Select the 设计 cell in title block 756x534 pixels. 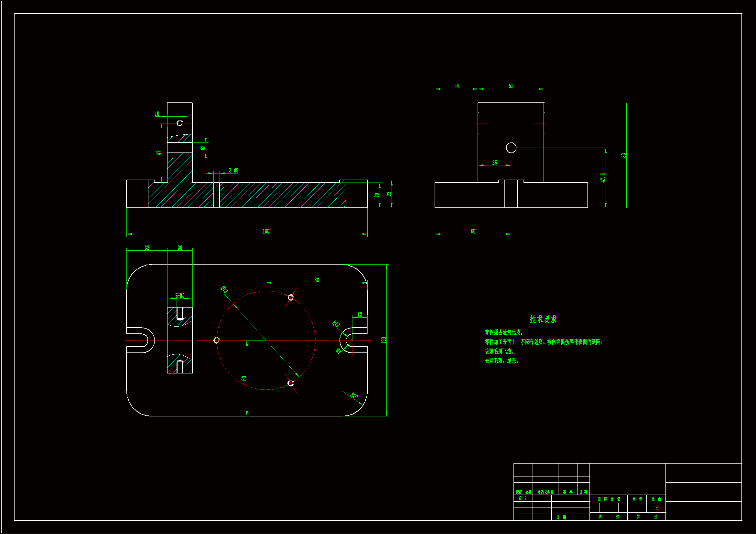[x=523, y=498]
